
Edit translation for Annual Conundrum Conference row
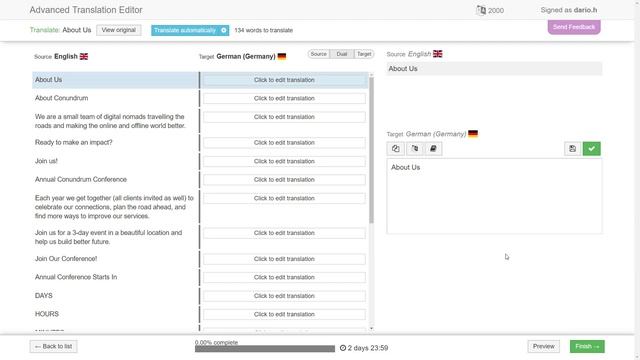tap(284, 180)
